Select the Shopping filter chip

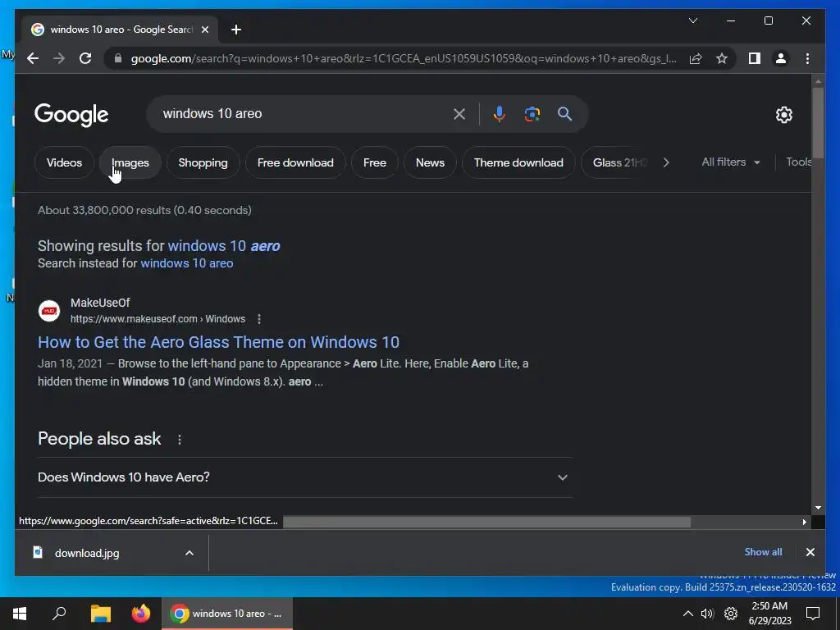pos(203,162)
